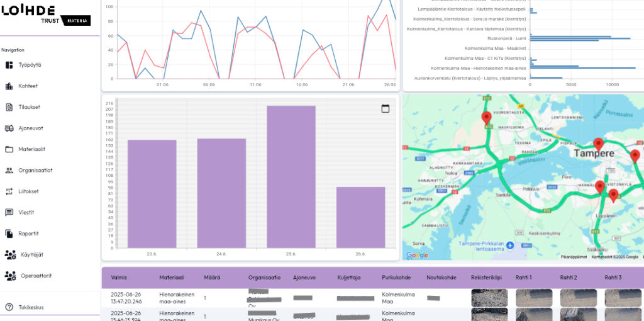Open the Työpöytä dashboard icon
Image resolution: width=644 pixels, height=321 pixels.
[9, 65]
